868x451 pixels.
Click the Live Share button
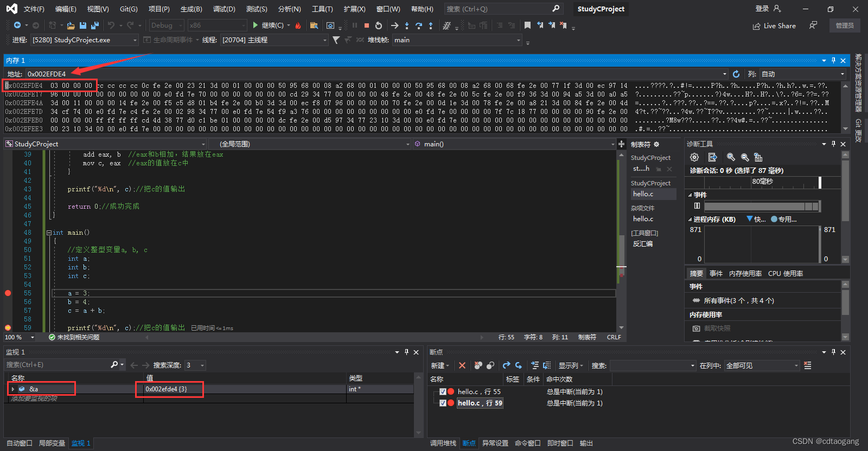tap(774, 25)
